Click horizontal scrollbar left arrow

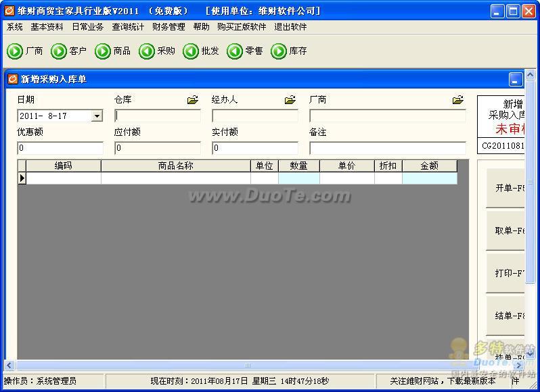(x=9, y=365)
